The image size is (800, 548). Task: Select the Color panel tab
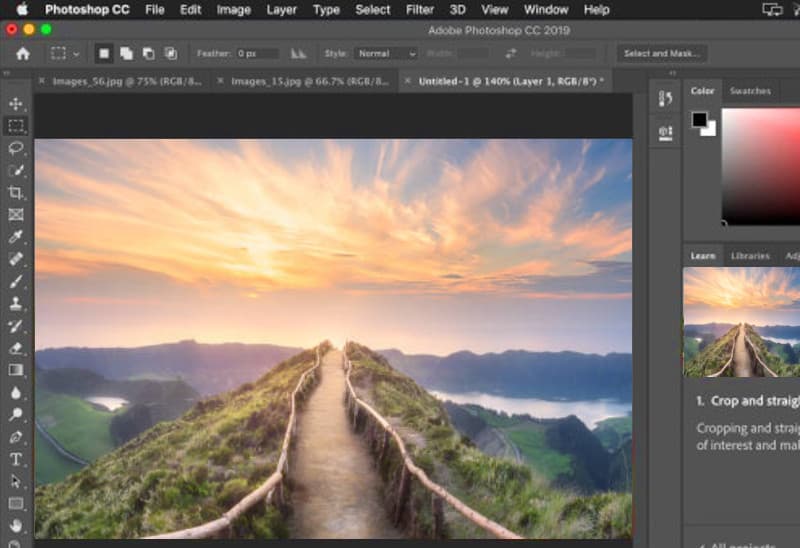coord(702,91)
